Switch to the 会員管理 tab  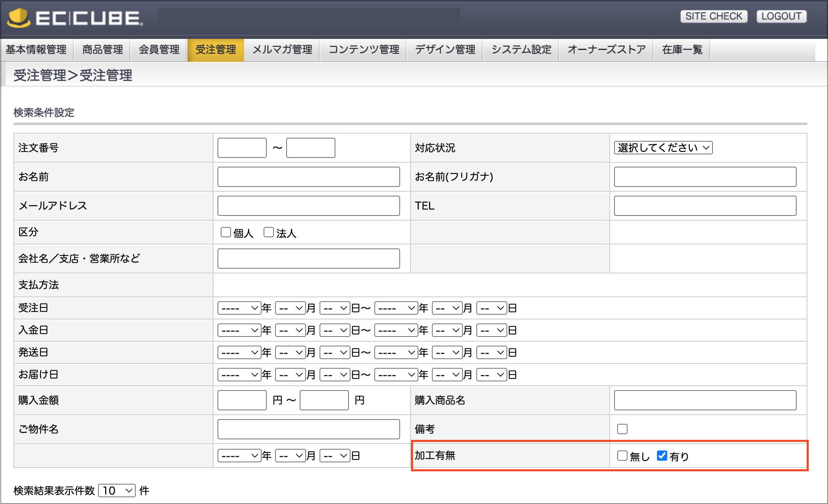159,50
